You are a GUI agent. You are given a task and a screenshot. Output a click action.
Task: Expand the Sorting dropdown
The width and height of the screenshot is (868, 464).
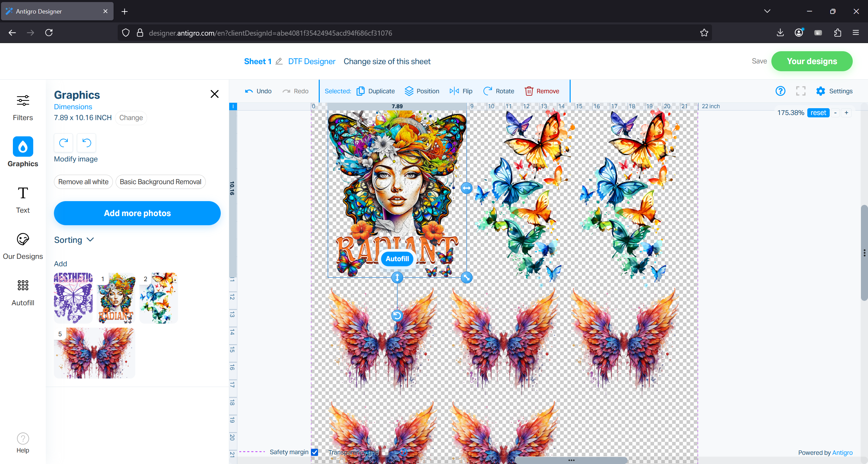[74, 240]
